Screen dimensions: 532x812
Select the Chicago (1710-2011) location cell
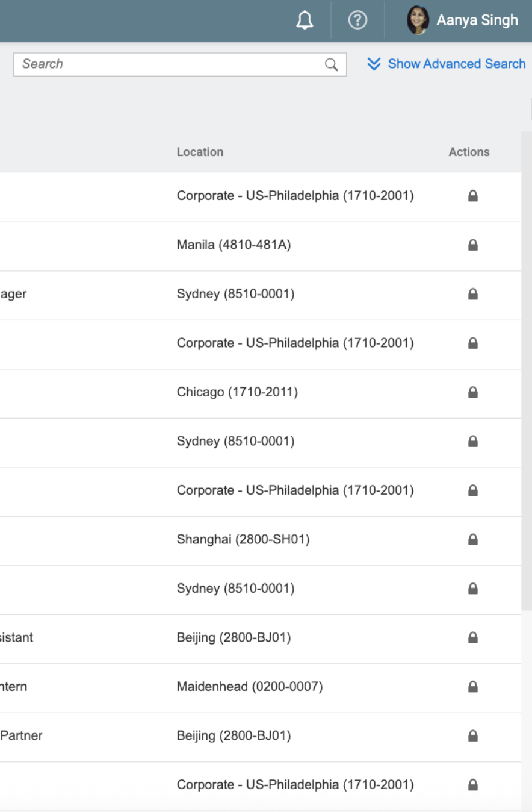237,393
